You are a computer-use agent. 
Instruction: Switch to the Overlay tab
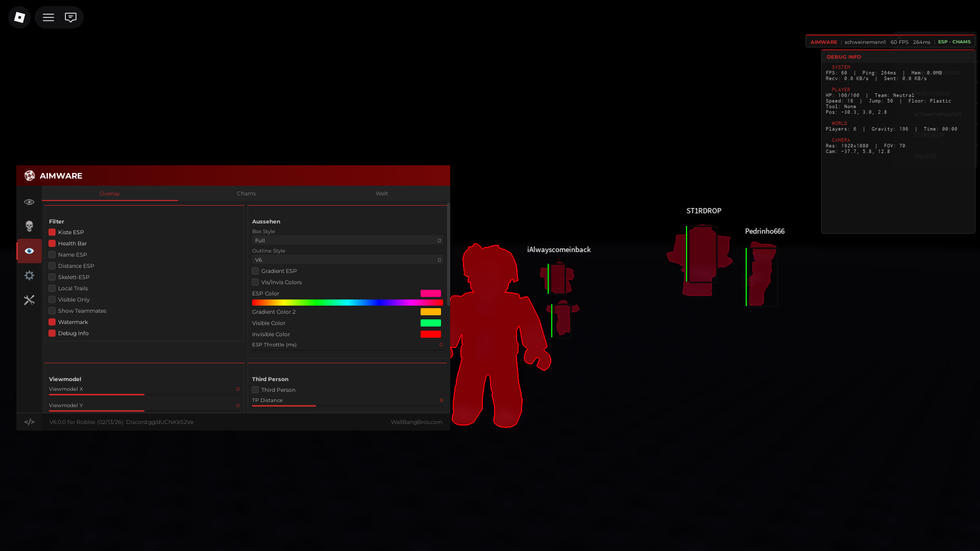pyautogui.click(x=110, y=193)
